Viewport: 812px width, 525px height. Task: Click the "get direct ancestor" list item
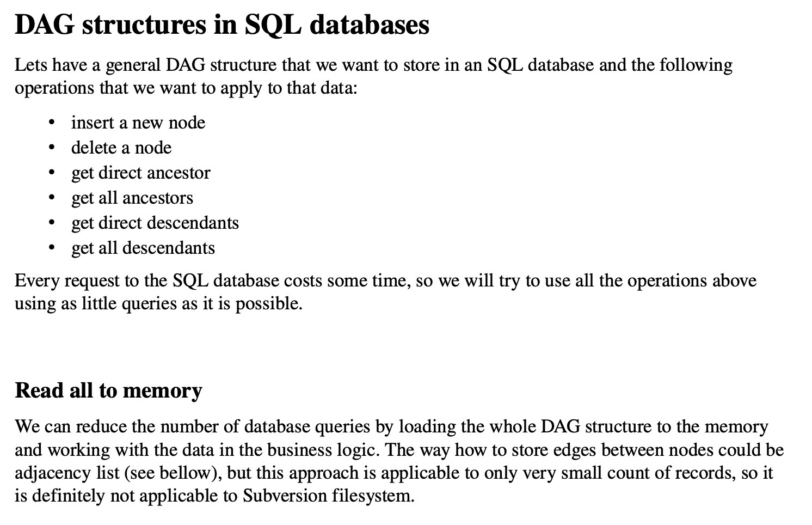point(140,173)
